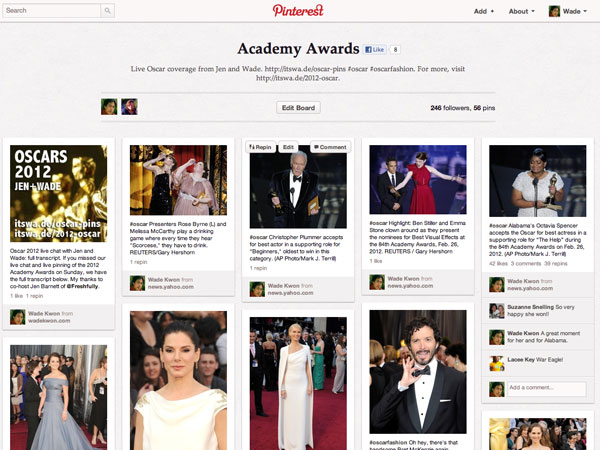Screen dimensions: 600x450
Task: Click '3 comments' on Octavia Spencer pin
Action: (x=526, y=264)
